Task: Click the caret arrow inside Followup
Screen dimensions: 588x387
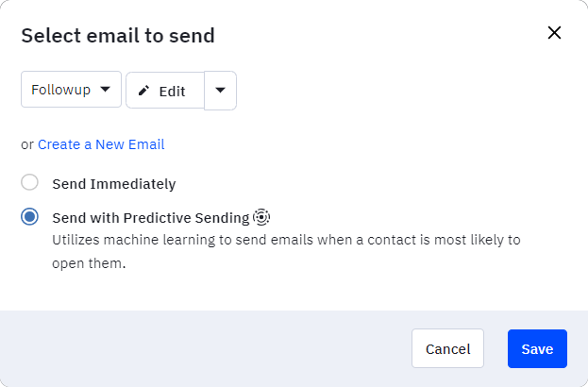Action: [x=106, y=90]
